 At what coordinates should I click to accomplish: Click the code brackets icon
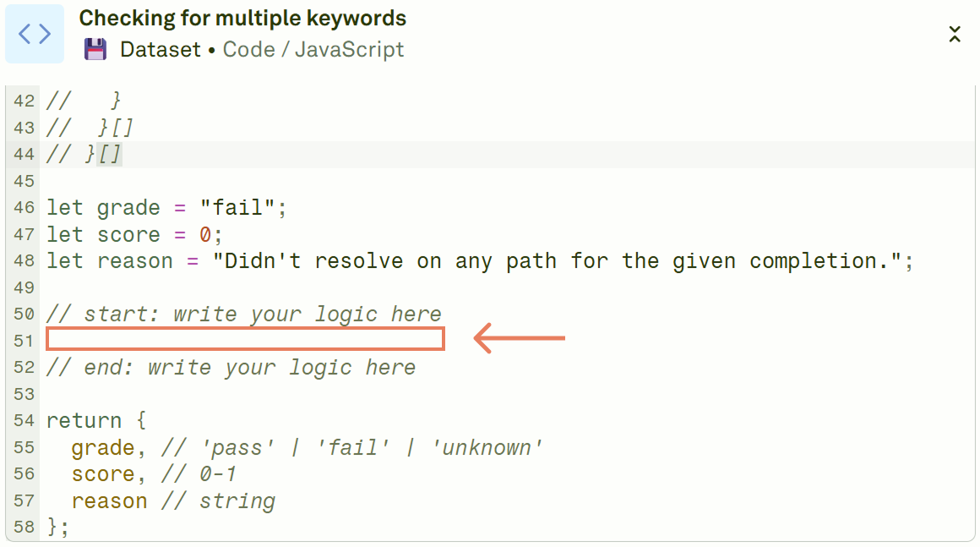click(x=35, y=33)
